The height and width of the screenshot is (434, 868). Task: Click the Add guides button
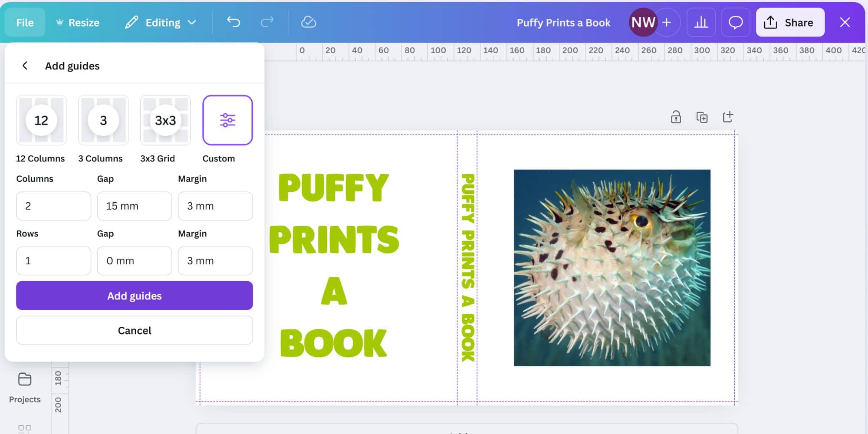click(x=134, y=296)
